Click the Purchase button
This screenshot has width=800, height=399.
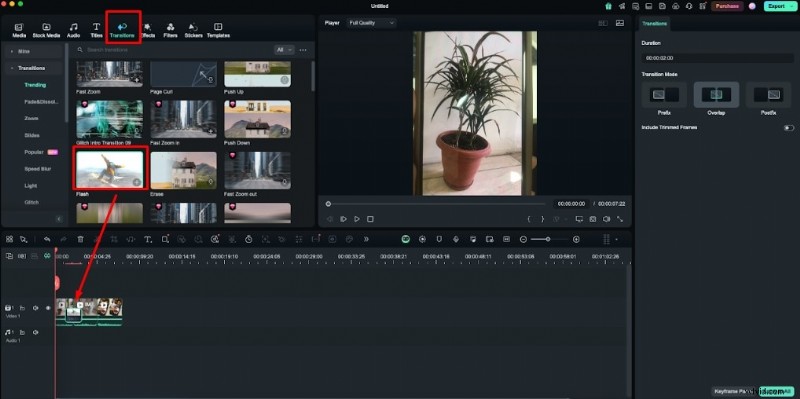727,6
